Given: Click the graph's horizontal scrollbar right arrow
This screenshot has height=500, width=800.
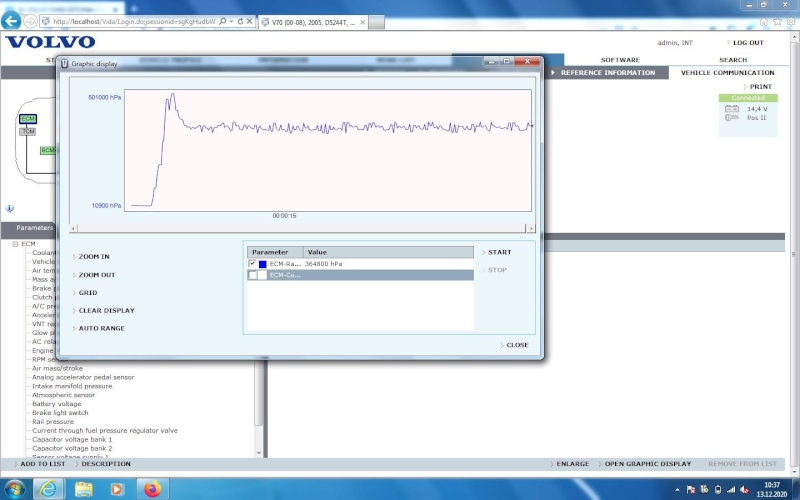Looking at the screenshot, I should 531,229.
